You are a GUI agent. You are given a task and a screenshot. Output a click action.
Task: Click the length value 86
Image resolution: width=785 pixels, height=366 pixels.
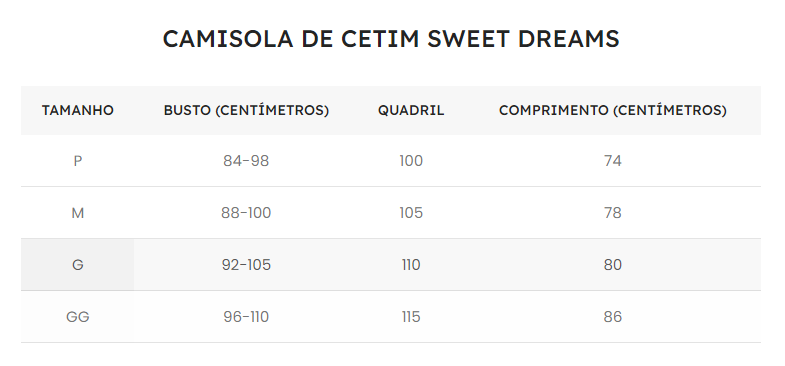pos(613,317)
